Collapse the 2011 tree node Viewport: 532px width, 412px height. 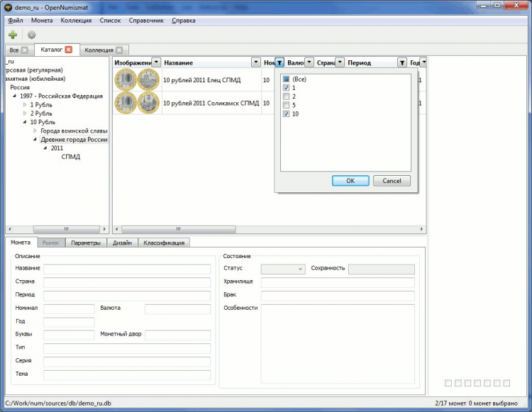[x=45, y=148]
